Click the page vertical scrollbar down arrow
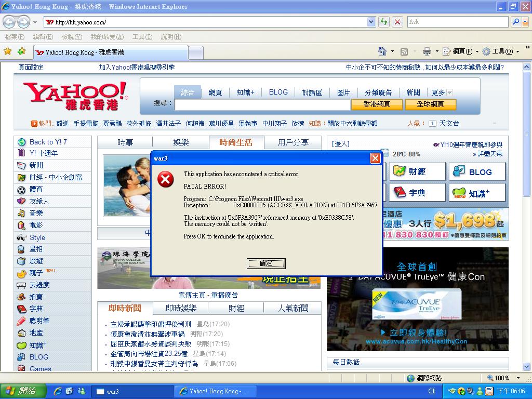The image size is (532, 399). tap(526, 366)
